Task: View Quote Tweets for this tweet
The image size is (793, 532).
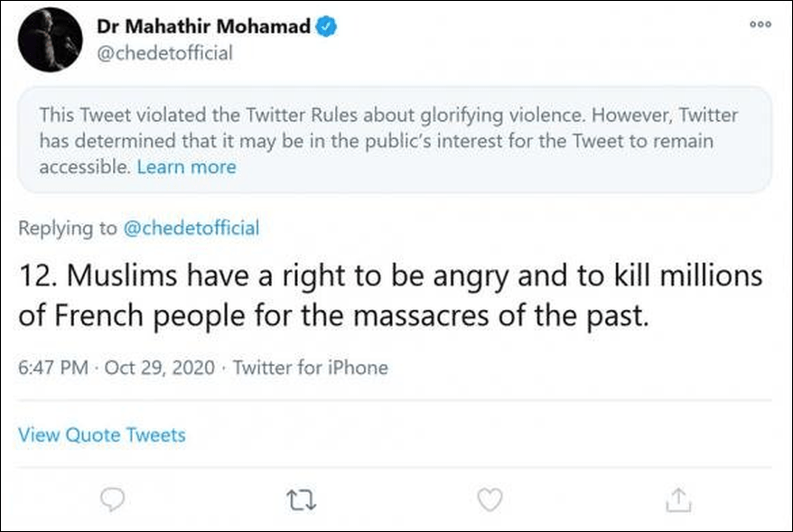Action: 102,435
